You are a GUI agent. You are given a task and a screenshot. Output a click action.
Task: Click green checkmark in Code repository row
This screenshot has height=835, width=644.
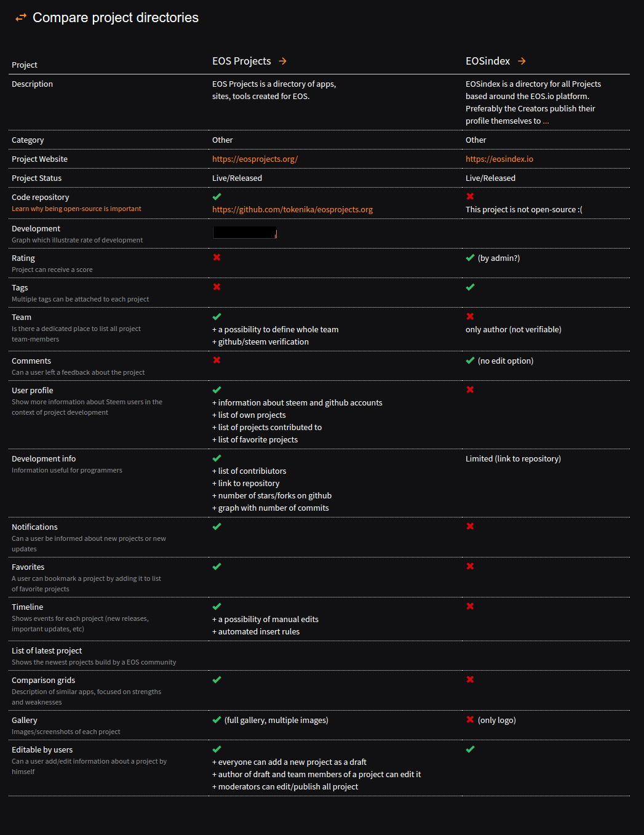(x=217, y=197)
